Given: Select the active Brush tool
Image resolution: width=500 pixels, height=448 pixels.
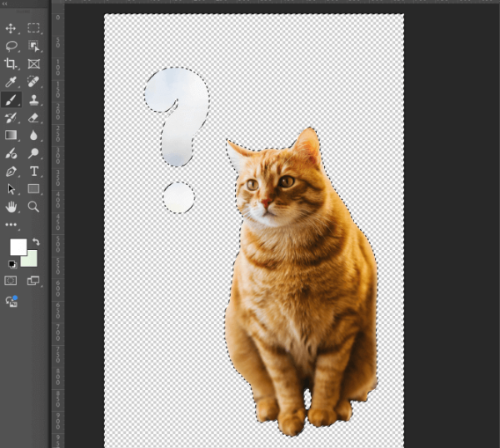Looking at the screenshot, I should tap(11, 100).
